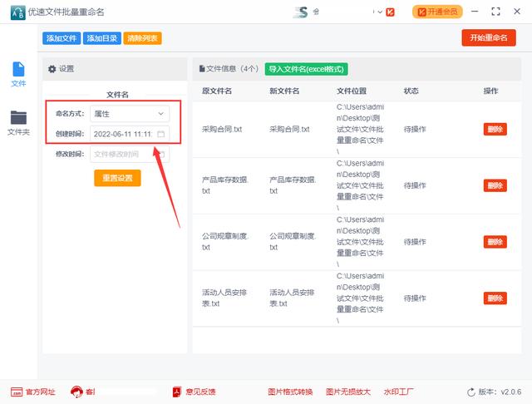Click 重置设置 button
The height and width of the screenshot is (404, 532).
pos(117,178)
